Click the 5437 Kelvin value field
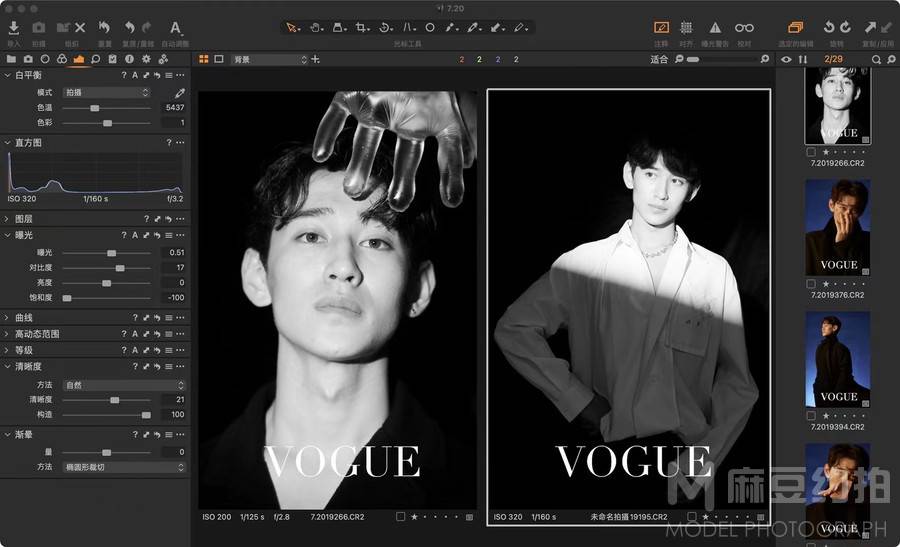This screenshot has width=900, height=547. click(174, 107)
